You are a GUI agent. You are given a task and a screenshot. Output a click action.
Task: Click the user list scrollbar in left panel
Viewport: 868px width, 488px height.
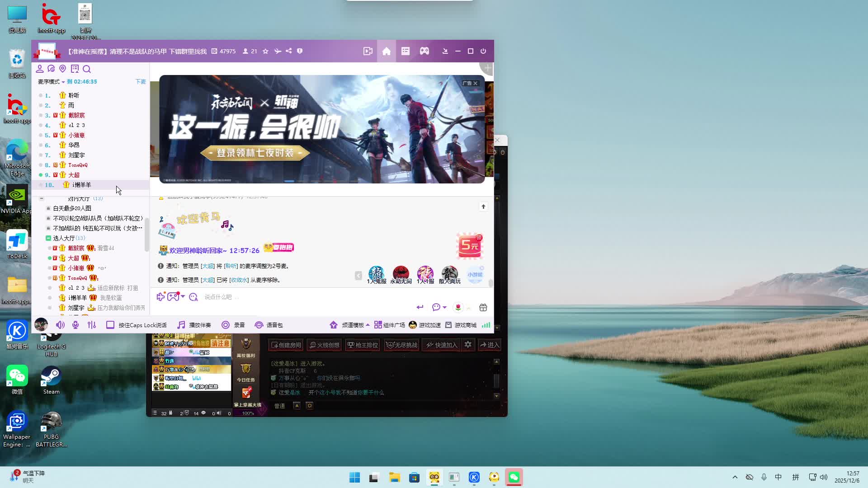(146, 235)
